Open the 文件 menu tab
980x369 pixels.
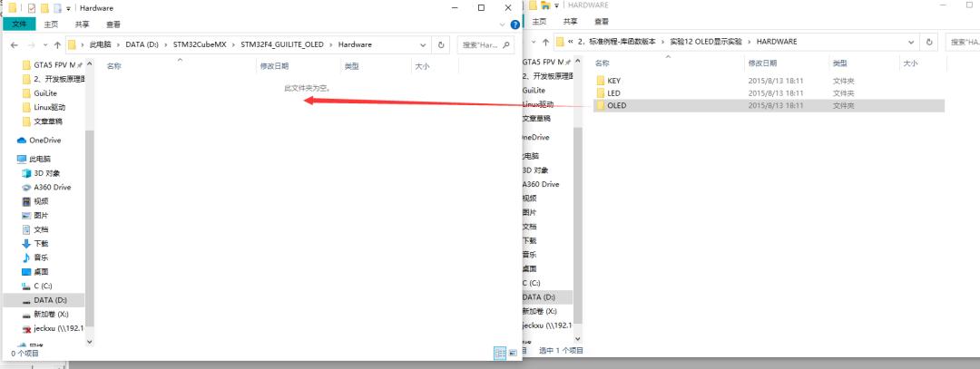pyautogui.click(x=18, y=24)
